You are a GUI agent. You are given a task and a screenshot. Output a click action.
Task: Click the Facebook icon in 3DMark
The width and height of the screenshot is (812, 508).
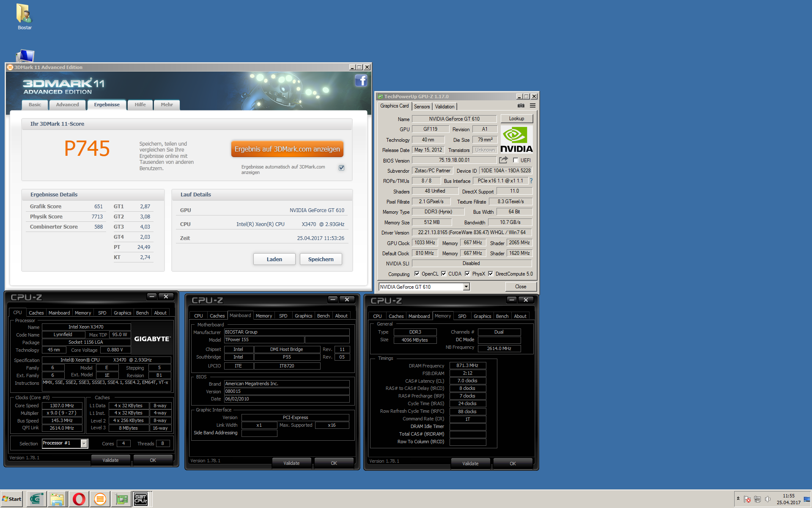[x=361, y=80]
